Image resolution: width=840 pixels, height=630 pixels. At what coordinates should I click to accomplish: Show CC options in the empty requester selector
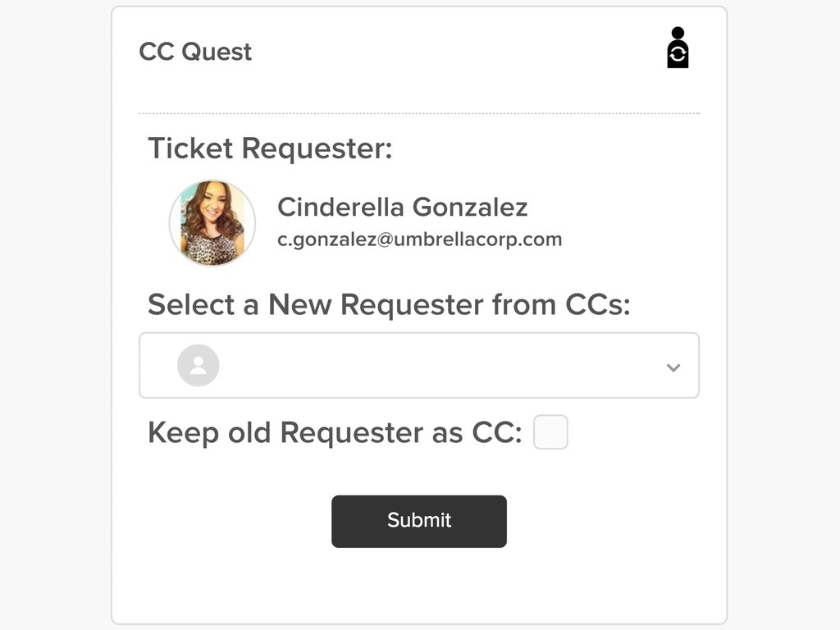tap(419, 365)
